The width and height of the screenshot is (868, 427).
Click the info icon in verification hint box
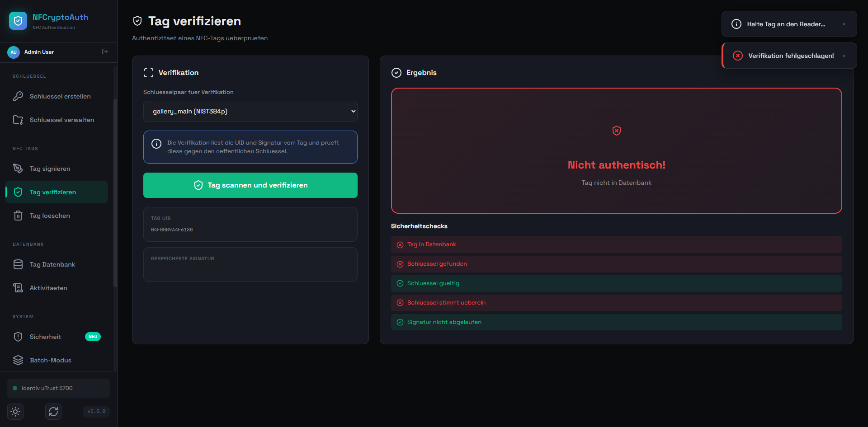[156, 144]
